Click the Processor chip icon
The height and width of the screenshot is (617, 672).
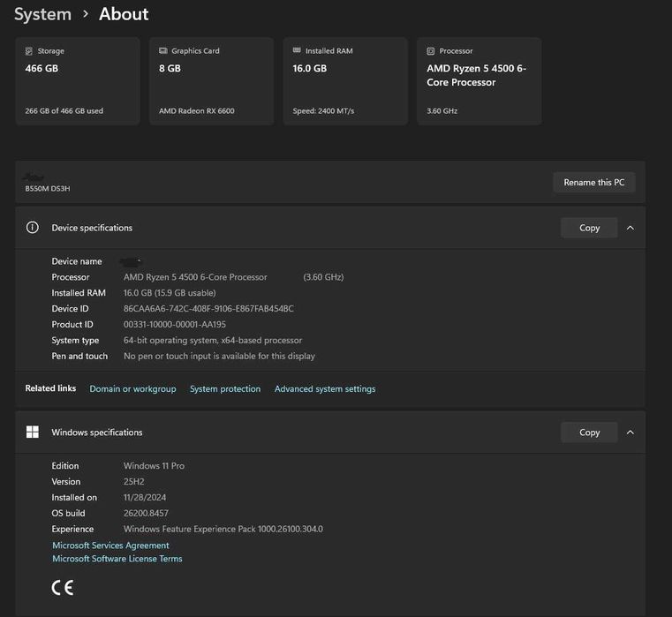pyautogui.click(x=431, y=51)
